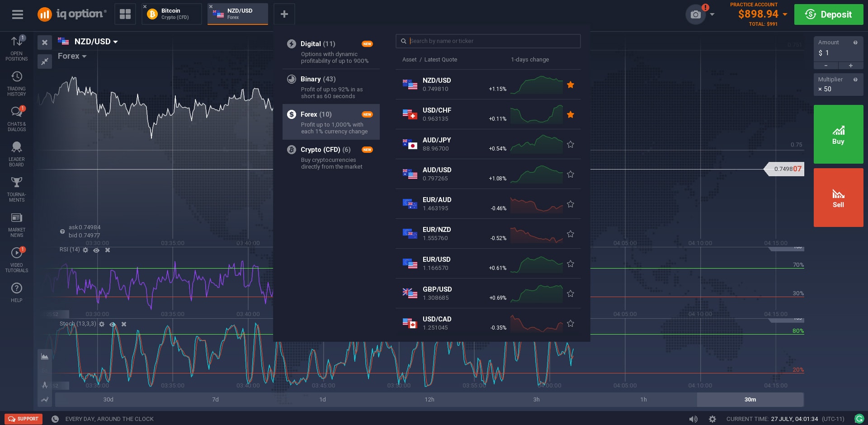Expand the screenshot options arrow
This screenshot has height=425, width=868.
[x=712, y=14]
